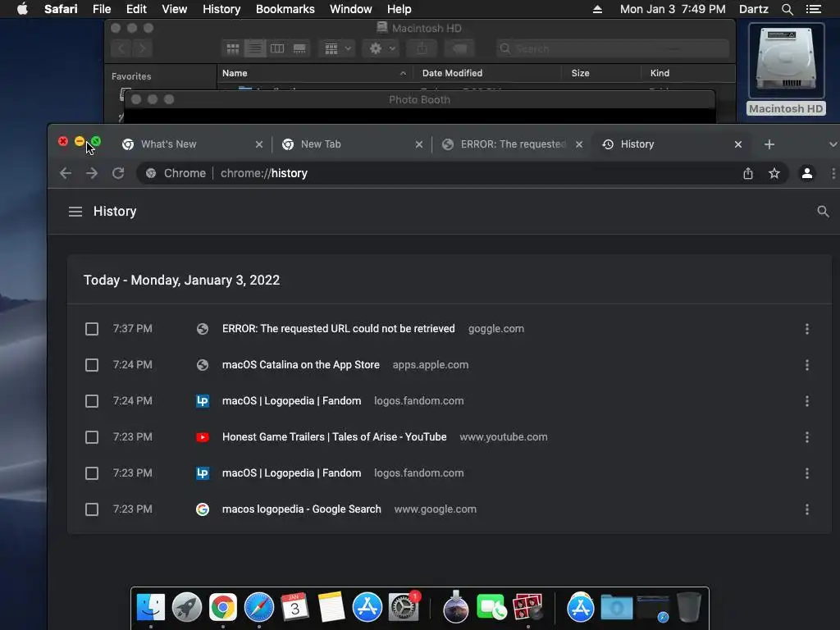Screen dimensions: 840x630
Task: Open the Safari menu in menu bar
Action: tap(61, 9)
